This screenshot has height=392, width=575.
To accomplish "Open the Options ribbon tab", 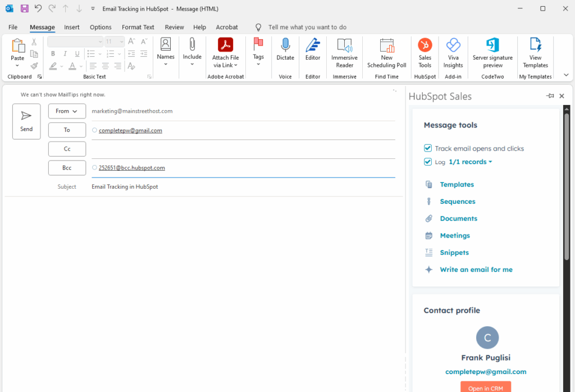I will [x=101, y=27].
